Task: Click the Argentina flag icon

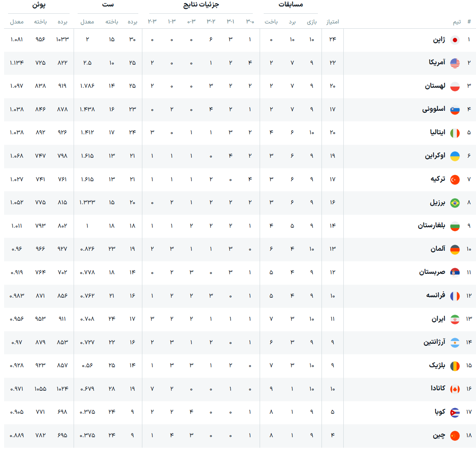Action: 455,343
